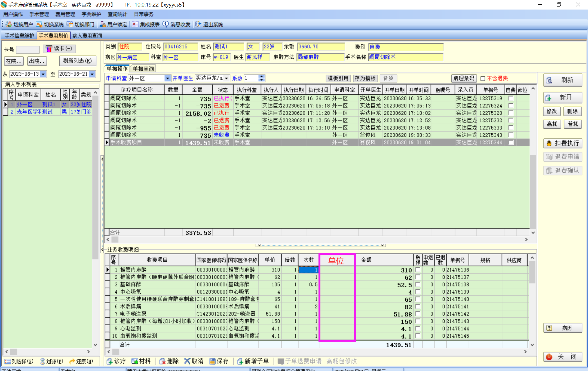Screen dimensions: 588x371
Task: Expand the 开单医生 doctor dropdown
Action: pos(226,78)
